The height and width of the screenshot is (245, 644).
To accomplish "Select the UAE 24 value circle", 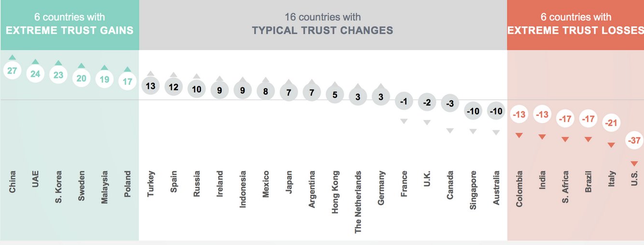I will (x=35, y=74).
